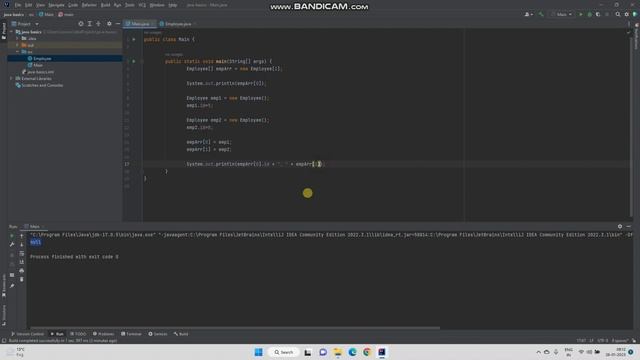Open the View menu
Viewport: 640px width, 360px height.
pos(40,5)
